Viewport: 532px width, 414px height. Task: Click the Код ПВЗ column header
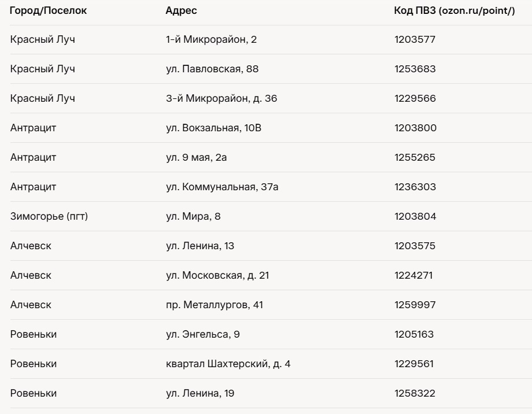pyautogui.click(x=454, y=10)
